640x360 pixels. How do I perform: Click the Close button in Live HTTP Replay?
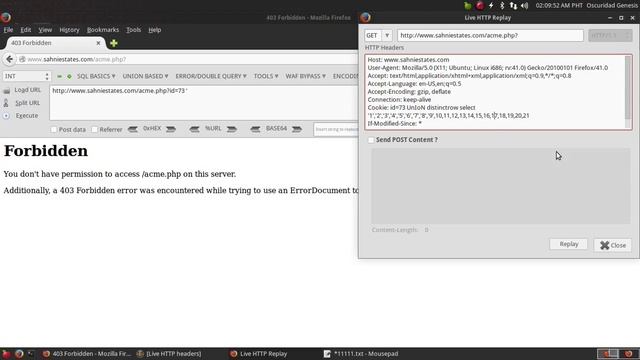(613, 245)
